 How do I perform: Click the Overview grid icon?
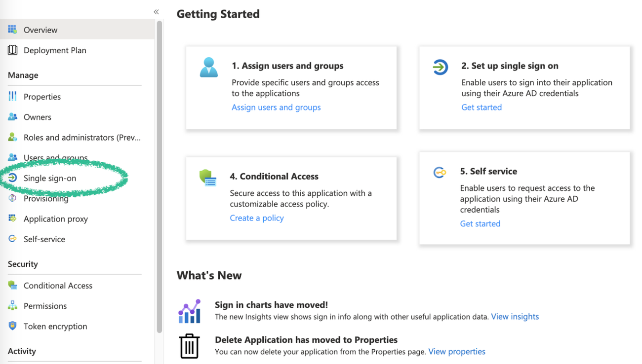click(12, 30)
